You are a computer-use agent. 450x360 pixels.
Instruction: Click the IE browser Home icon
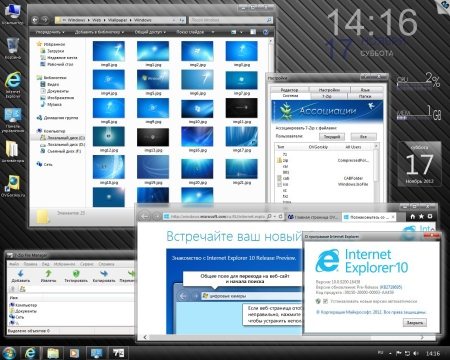pyautogui.click(x=413, y=217)
